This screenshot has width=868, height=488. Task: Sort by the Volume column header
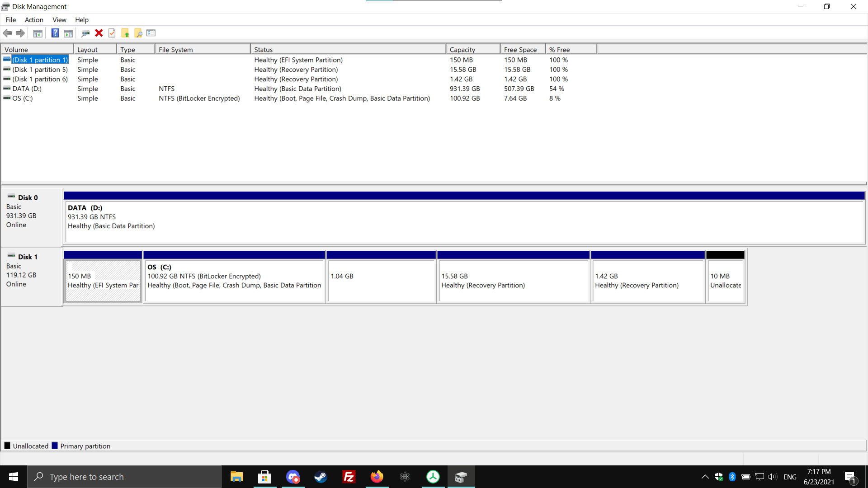click(38, 49)
